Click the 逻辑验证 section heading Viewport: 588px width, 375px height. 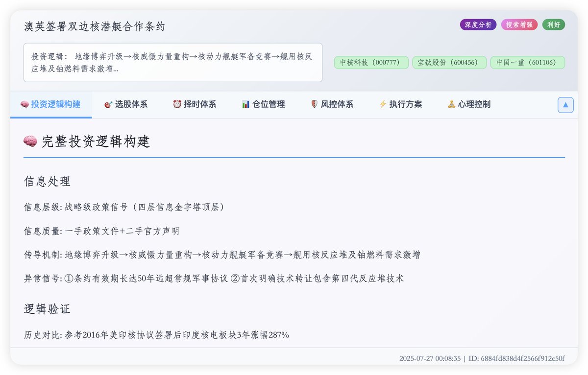click(47, 309)
